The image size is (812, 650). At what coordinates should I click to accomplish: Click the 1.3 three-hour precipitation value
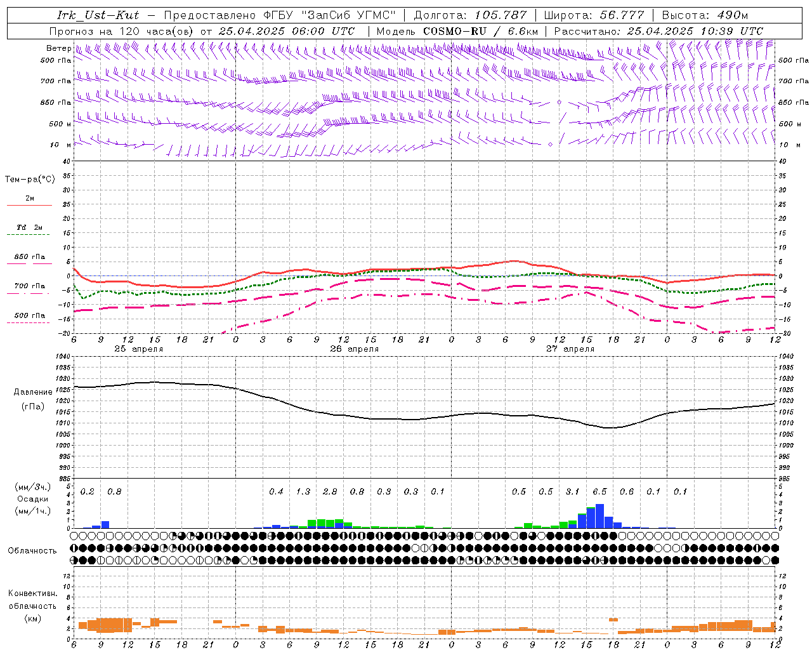click(x=303, y=491)
